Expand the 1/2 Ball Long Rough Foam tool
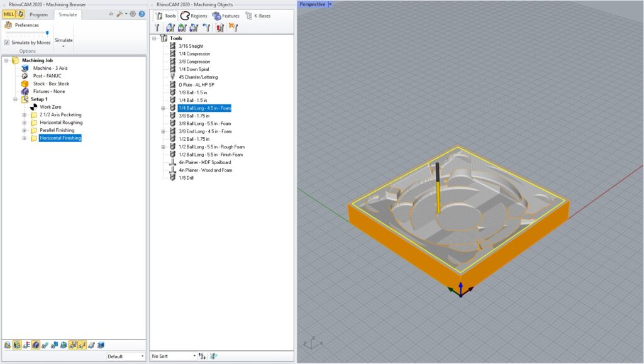644x364 pixels. point(163,147)
